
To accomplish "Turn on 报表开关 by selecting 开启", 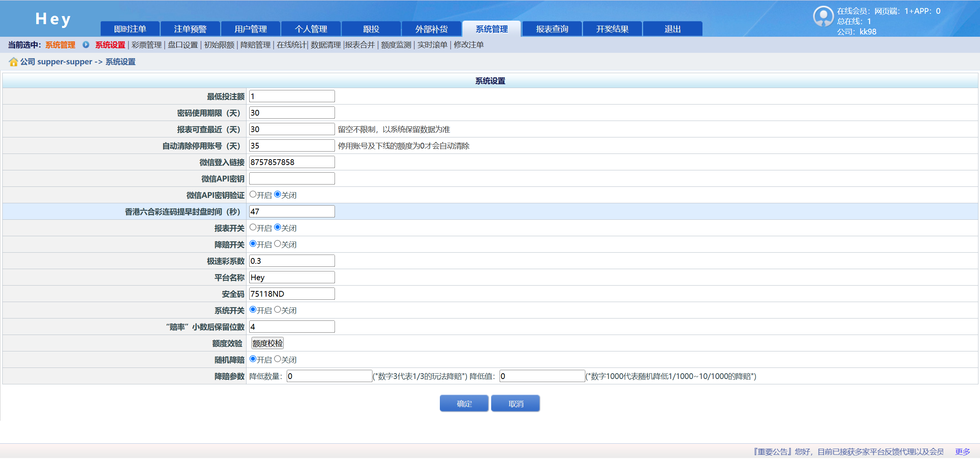I will (x=252, y=227).
